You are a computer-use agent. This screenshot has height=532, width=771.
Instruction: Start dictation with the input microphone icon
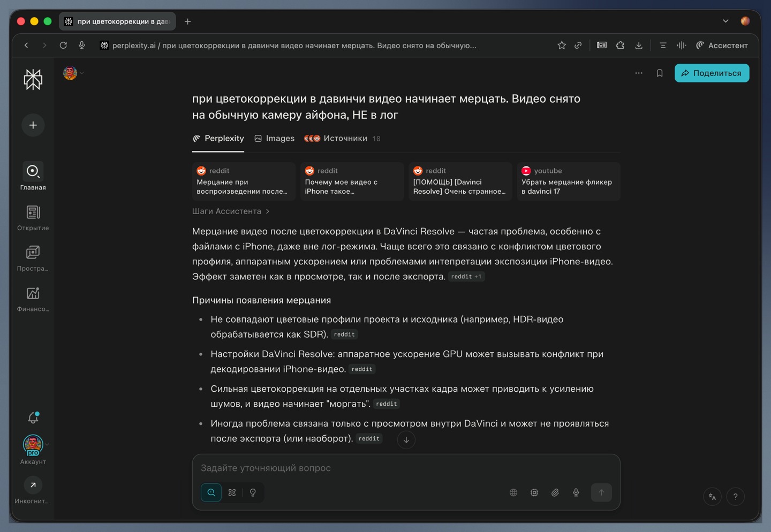tap(576, 492)
